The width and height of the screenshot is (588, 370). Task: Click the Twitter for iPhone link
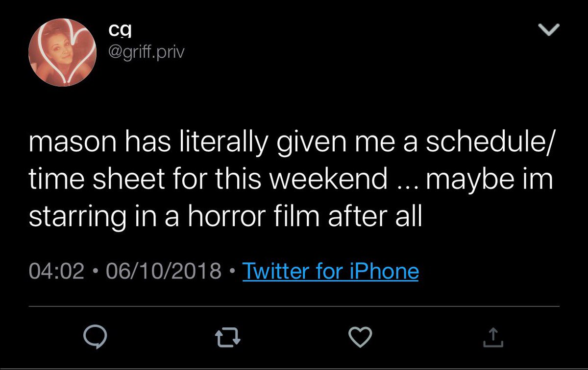[x=330, y=271]
